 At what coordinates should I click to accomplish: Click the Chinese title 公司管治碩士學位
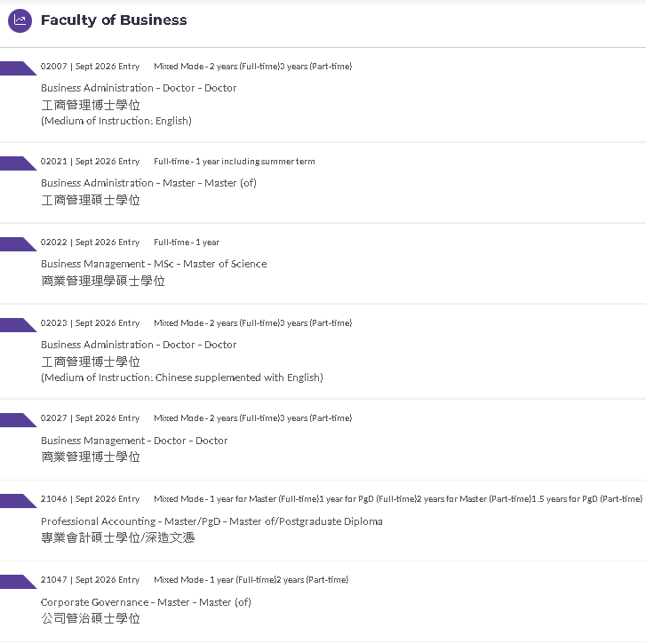tap(91, 618)
